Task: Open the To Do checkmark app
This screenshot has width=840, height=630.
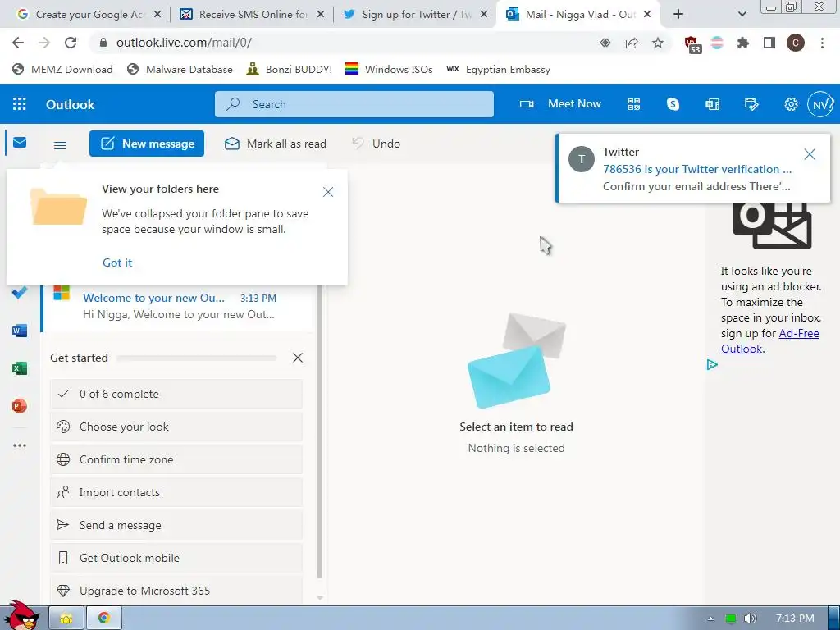Action: [x=20, y=293]
